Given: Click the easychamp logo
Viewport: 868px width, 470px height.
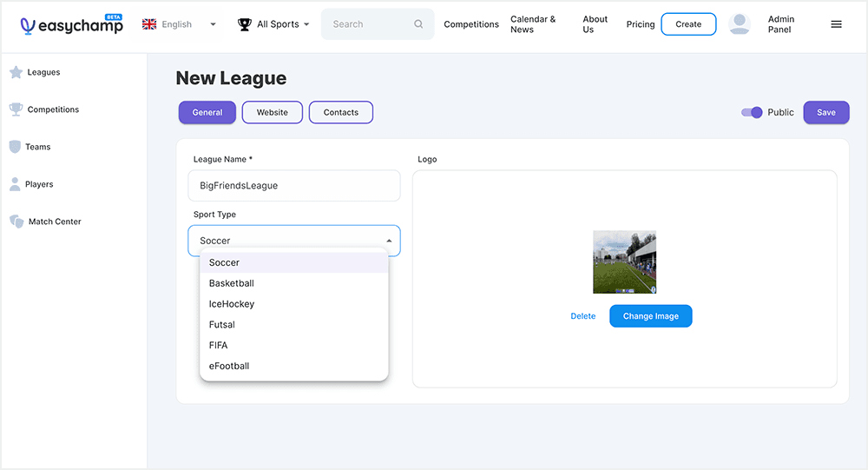Looking at the screenshot, I should tap(71, 24).
